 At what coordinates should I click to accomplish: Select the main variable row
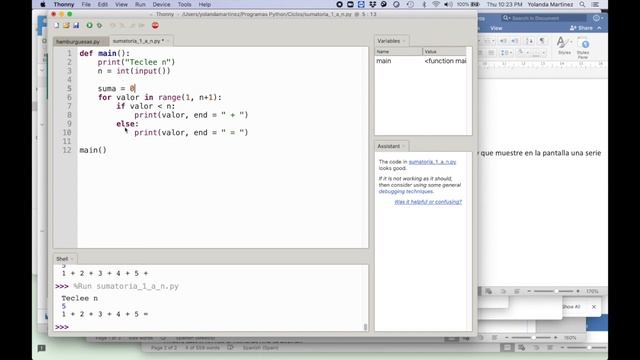(x=421, y=61)
